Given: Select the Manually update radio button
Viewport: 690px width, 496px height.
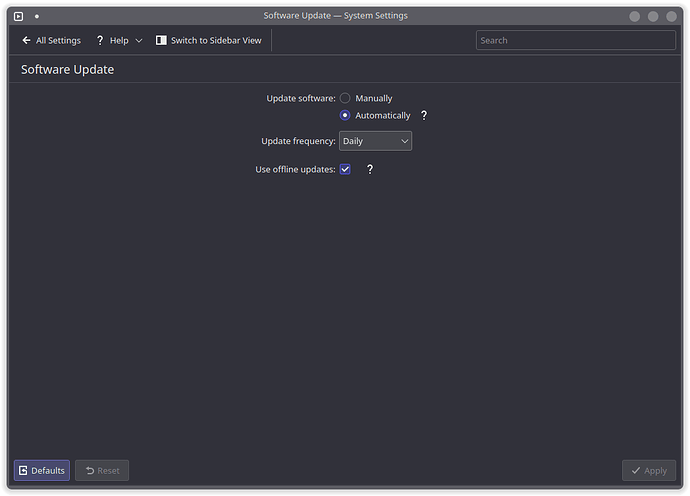Looking at the screenshot, I should click(345, 98).
